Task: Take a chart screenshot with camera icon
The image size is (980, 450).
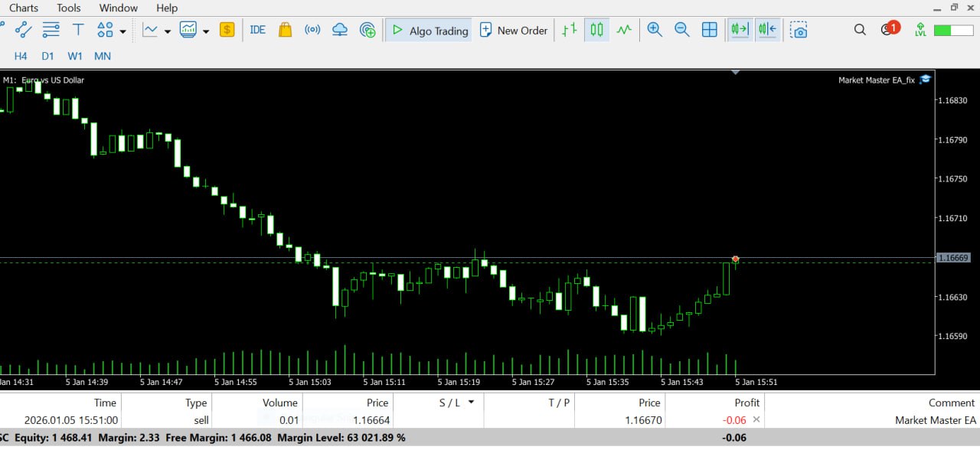Action: pos(799,30)
